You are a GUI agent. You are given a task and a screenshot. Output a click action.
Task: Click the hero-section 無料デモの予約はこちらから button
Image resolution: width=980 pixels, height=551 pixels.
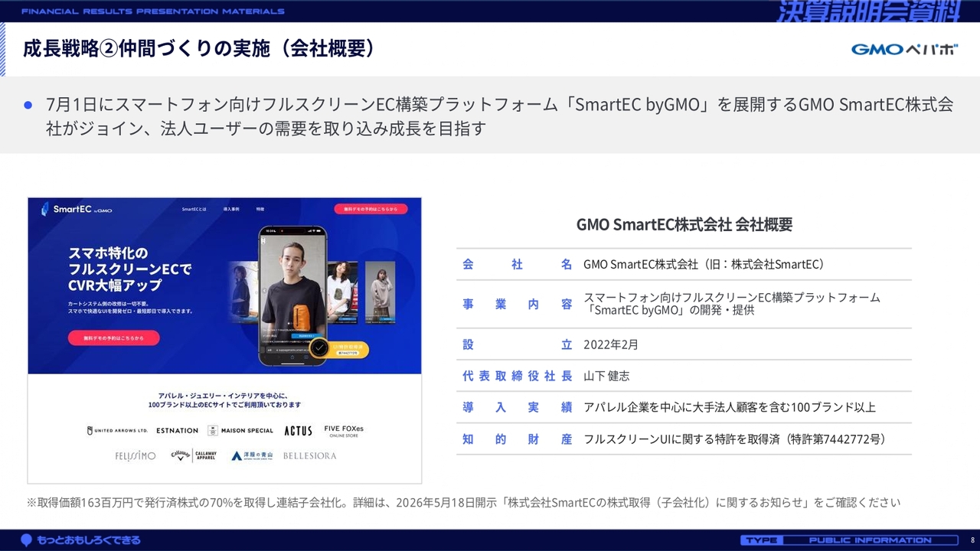113,337
